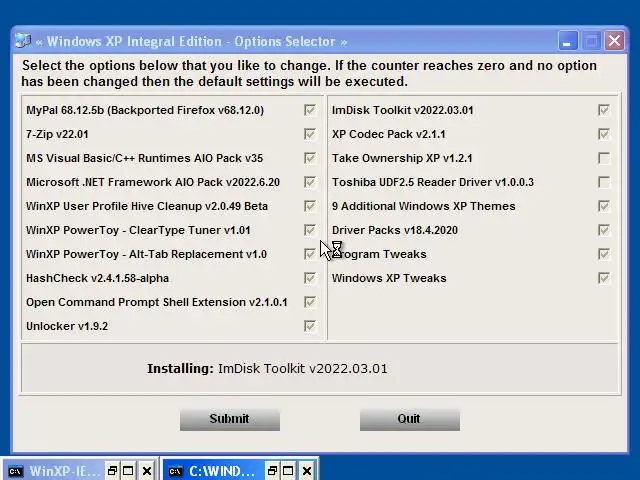Toggle Open Command Prompt Shell Extension checkbox
The image size is (640, 480).
click(x=309, y=302)
